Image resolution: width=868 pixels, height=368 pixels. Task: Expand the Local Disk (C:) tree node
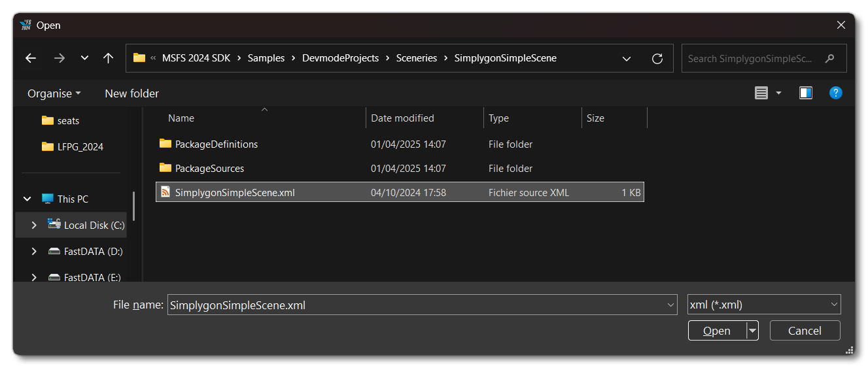coord(34,225)
